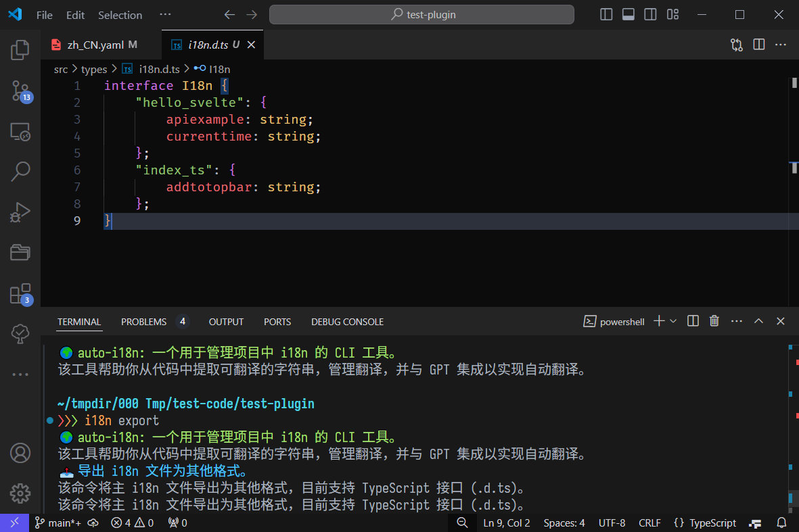Delete terminal using trash icon
The height and width of the screenshot is (532, 799).
[x=714, y=322]
